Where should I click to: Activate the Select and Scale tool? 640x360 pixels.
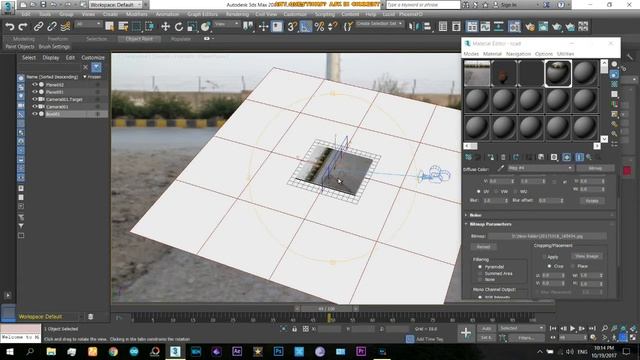coord(192,27)
